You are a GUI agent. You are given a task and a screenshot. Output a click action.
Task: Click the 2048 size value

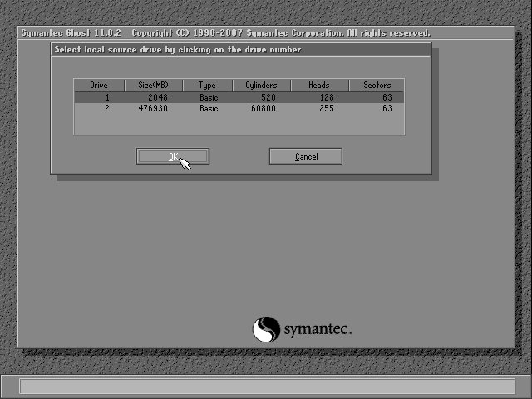point(158,98)
